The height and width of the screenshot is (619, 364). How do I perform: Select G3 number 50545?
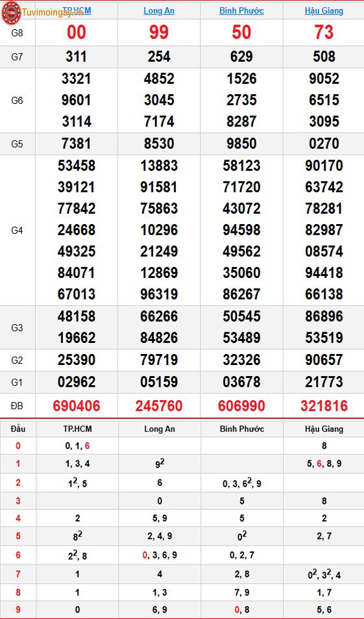click(241, 316)
